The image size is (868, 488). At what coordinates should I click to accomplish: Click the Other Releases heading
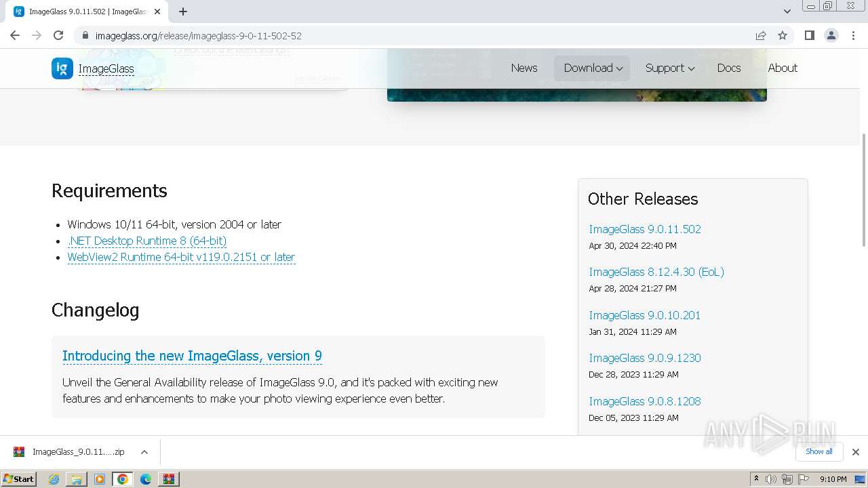click(x=643, y=199)
